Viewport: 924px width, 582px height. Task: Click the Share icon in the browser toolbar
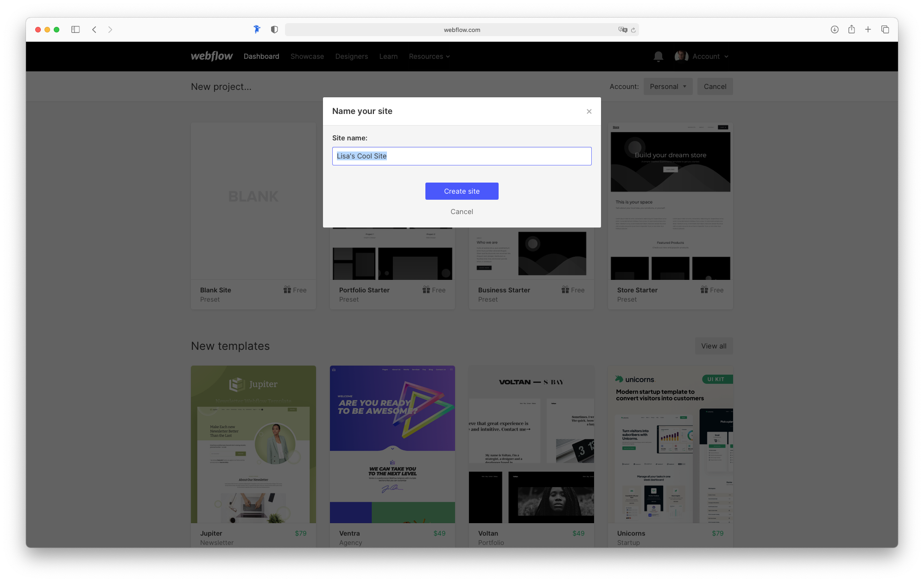(x=851, y=29)
